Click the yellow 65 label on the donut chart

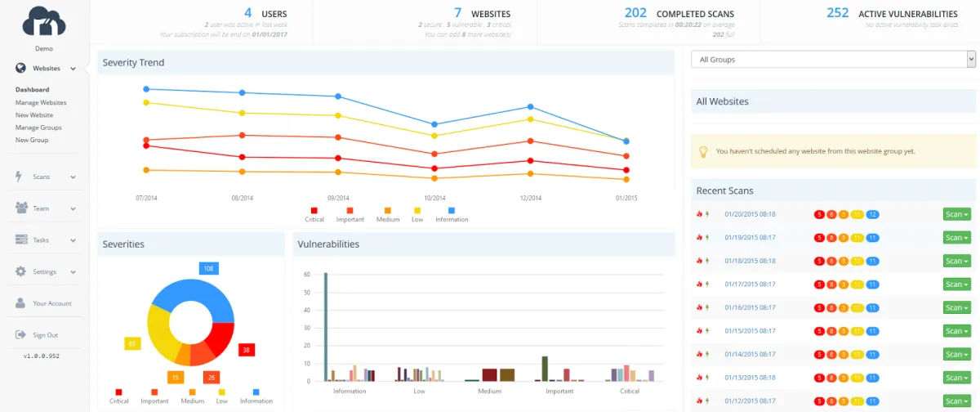click(x=132, y=343)
